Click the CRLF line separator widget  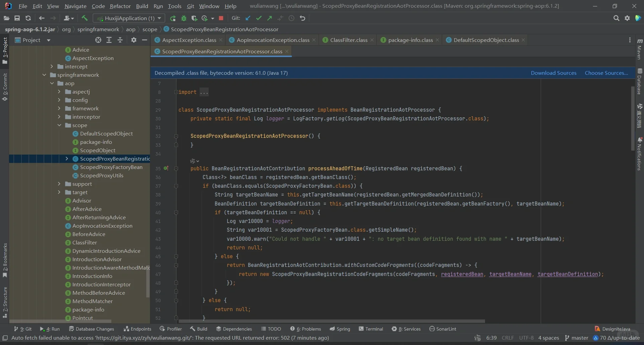(507, 338)
